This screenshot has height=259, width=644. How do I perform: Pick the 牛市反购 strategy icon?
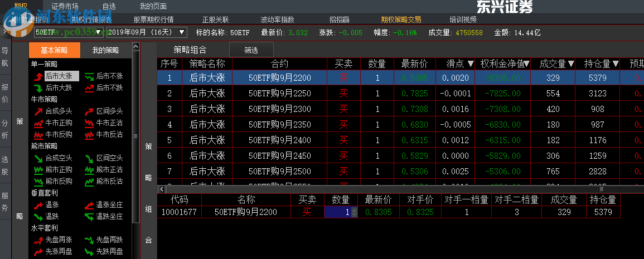click(38, 134)
